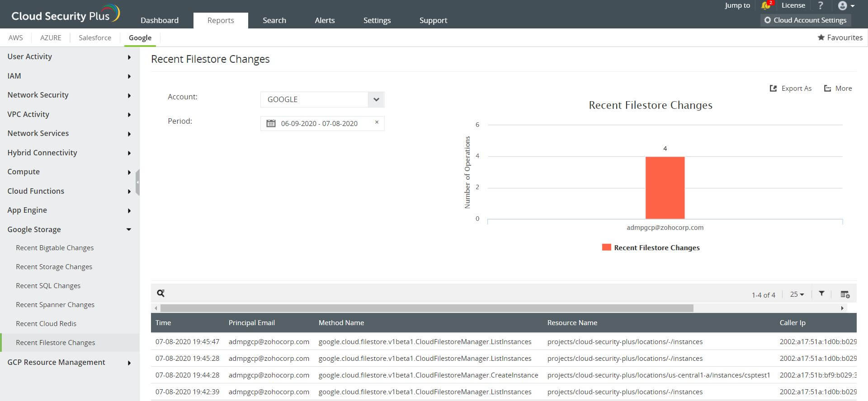Open Cloud Account Settings
This screenshot has height=401, width=868.
pyautogui.click(x=805, y=20)
